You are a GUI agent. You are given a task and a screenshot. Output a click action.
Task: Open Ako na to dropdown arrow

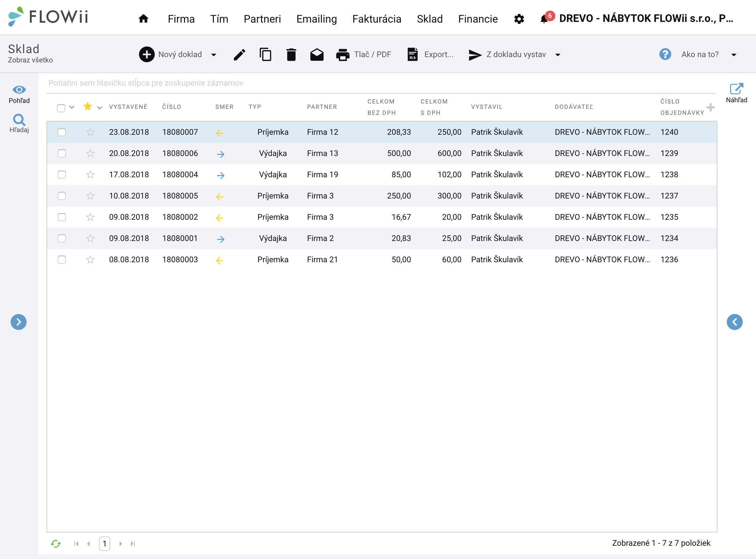point(734,55)
